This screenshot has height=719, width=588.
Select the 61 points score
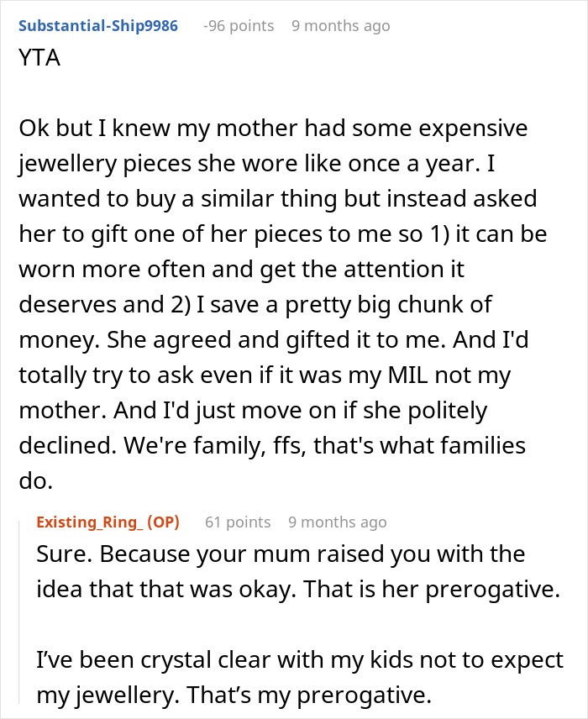coord(238,522)
